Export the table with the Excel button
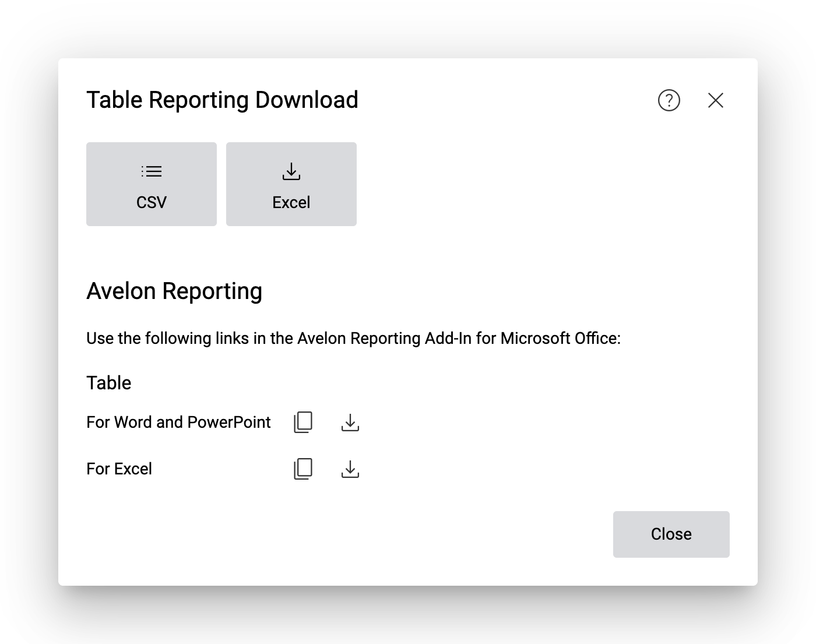 tap(291, 184)
